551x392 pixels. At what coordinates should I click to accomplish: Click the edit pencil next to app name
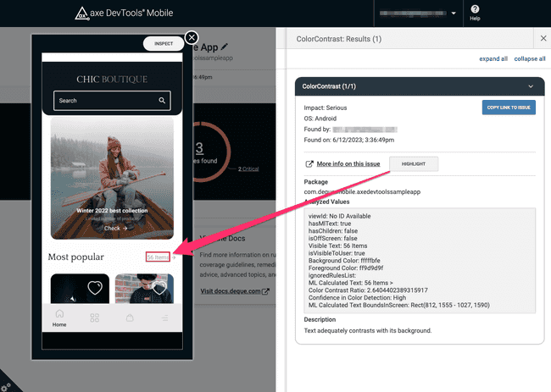tap(225, 47)
